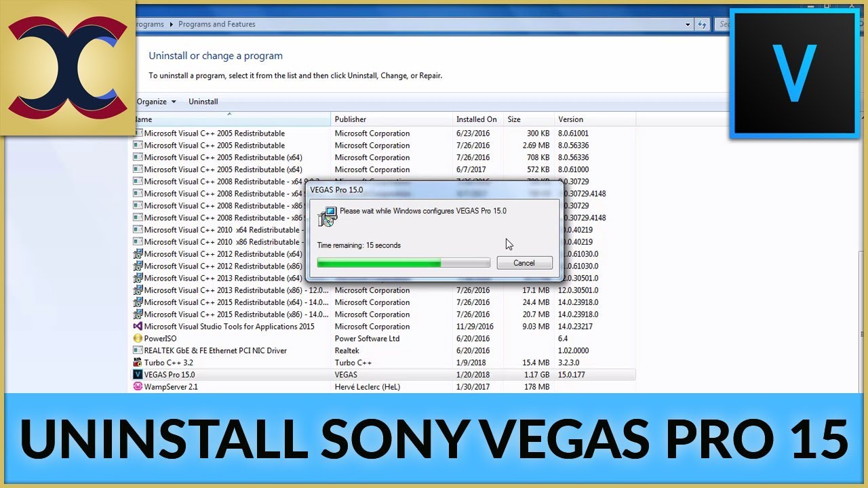The image size is (868, 488).
Task: Click the PowerISO program icon
Action: (x=138, y=338)
